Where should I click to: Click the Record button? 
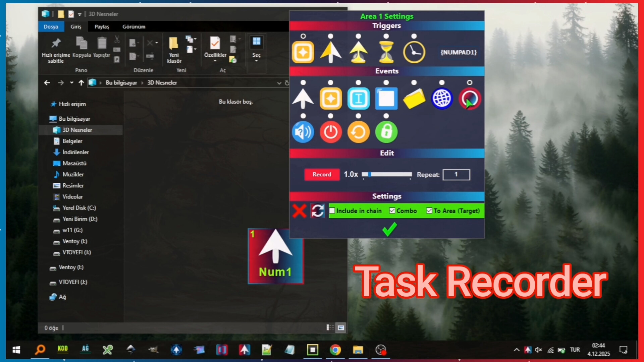[322, 175]
